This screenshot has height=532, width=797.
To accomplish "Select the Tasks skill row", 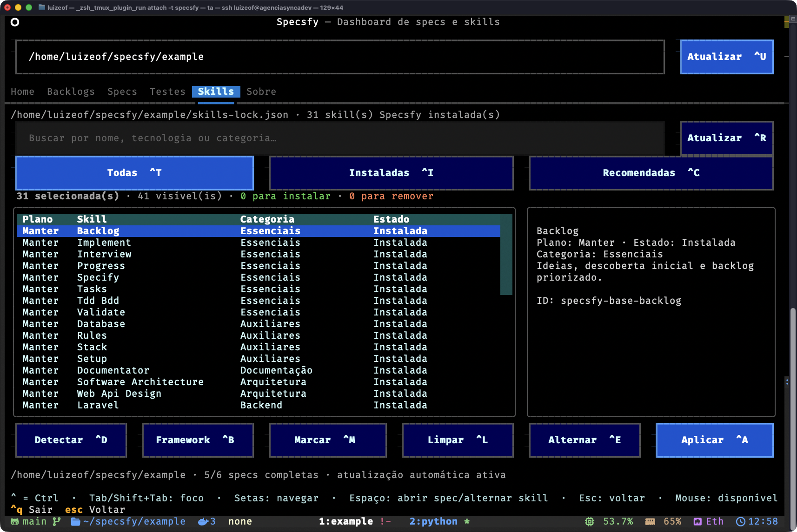I will pos(259,289).
